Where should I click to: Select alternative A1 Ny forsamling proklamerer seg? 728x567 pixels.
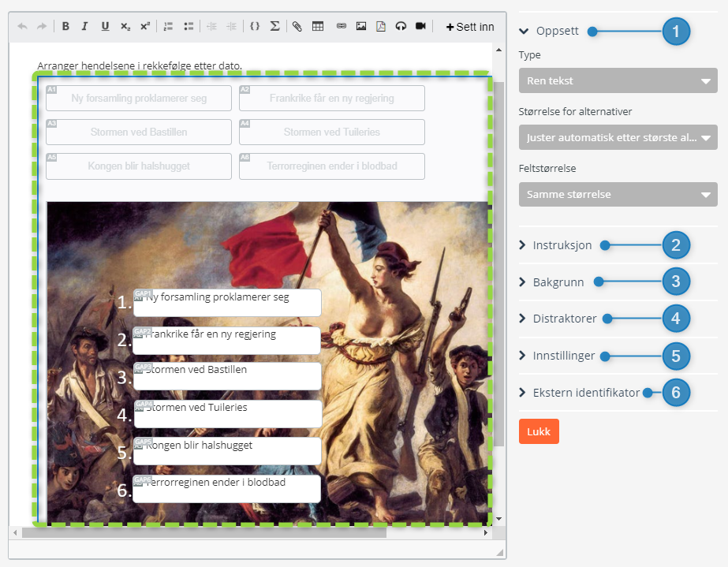139,98
